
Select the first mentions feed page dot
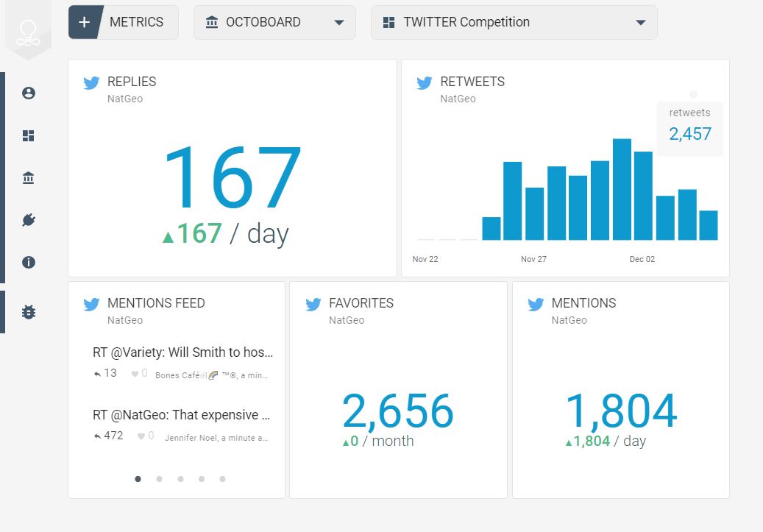[x=138, y=479]
